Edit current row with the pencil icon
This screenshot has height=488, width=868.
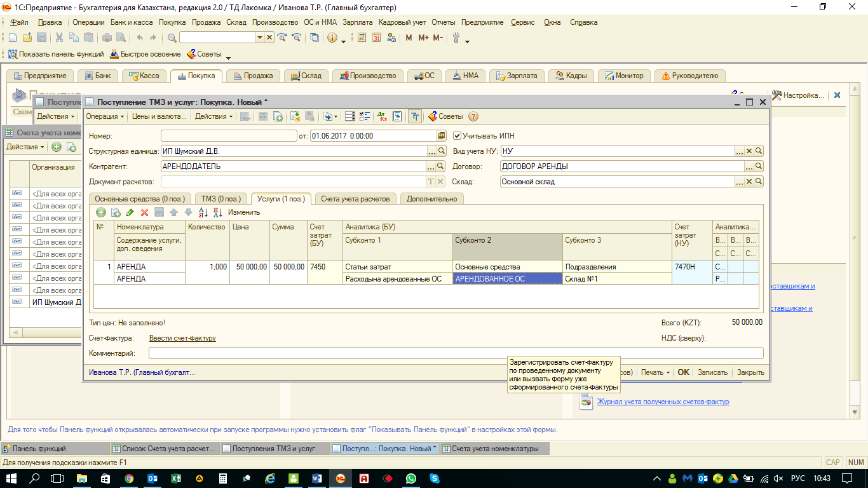(x=130, y=212)
